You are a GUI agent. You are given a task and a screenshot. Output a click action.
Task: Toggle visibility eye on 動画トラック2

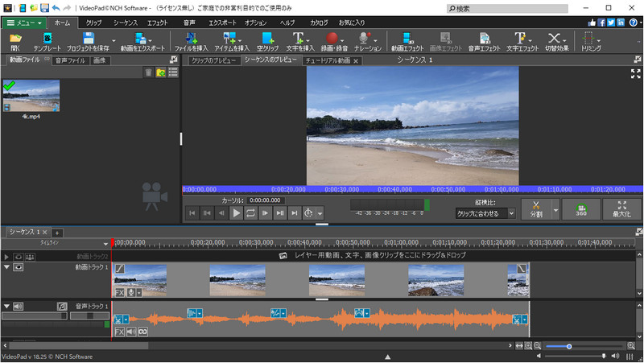coord(18,257)
